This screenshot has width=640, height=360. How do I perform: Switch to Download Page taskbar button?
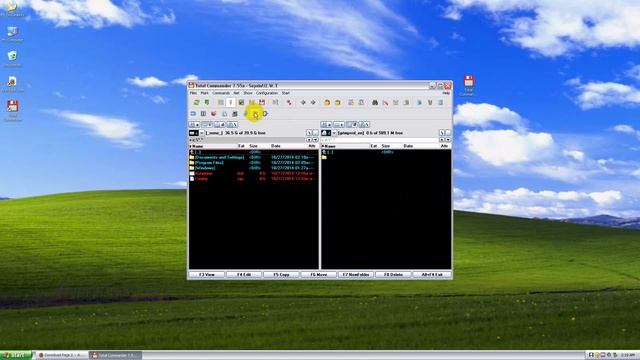tap(61, 356)
